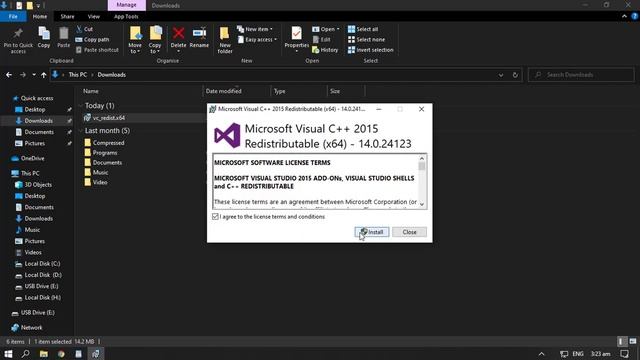640x360 pixels.
Task: Click the Copy to ribbon icon
Action: coord(155,33)
